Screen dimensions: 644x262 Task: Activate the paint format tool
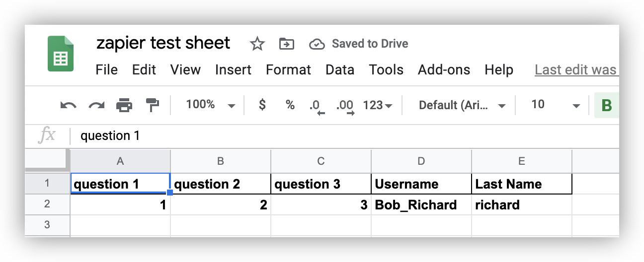pos(152,105)
